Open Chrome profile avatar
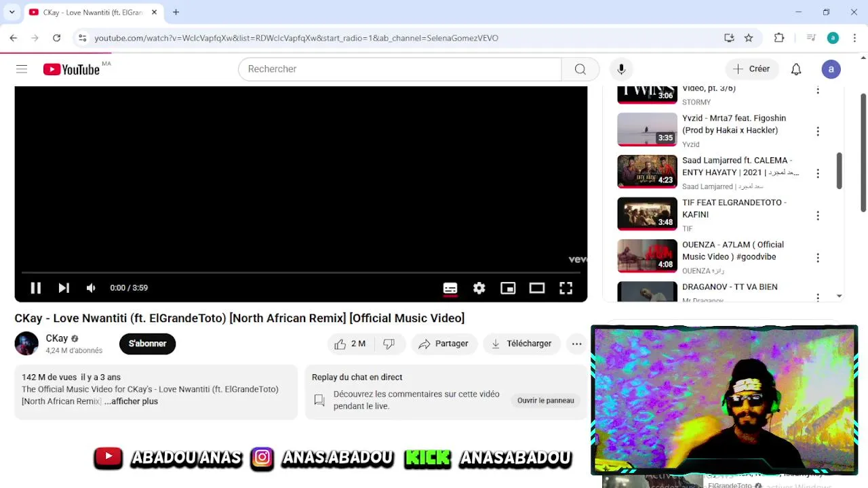 [x=833, y=38]
